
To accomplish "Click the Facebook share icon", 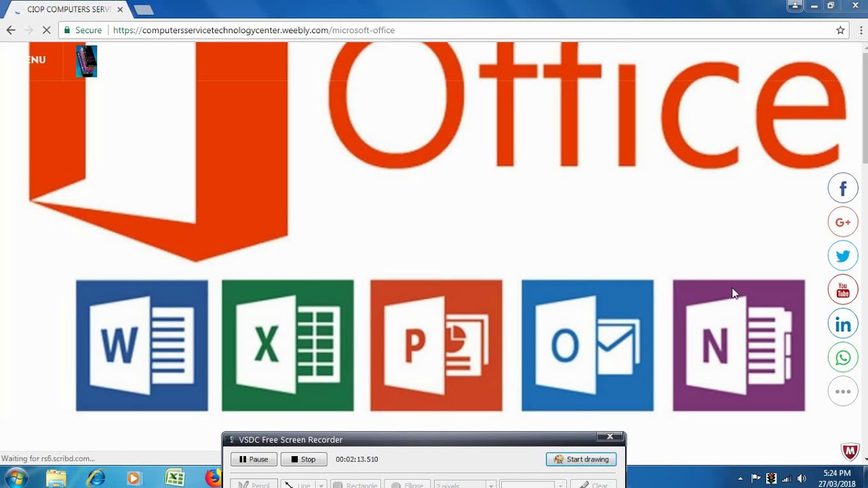I will 843,188.
